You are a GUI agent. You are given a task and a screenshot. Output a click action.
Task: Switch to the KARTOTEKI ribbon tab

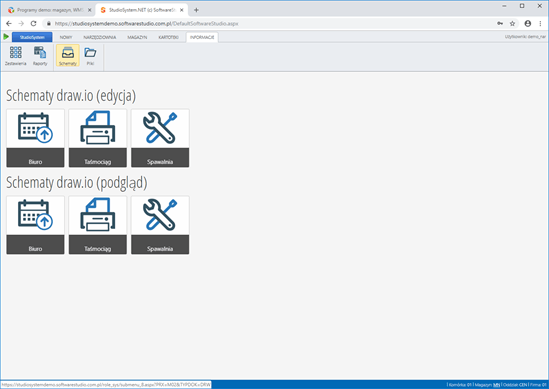[168, 37]
